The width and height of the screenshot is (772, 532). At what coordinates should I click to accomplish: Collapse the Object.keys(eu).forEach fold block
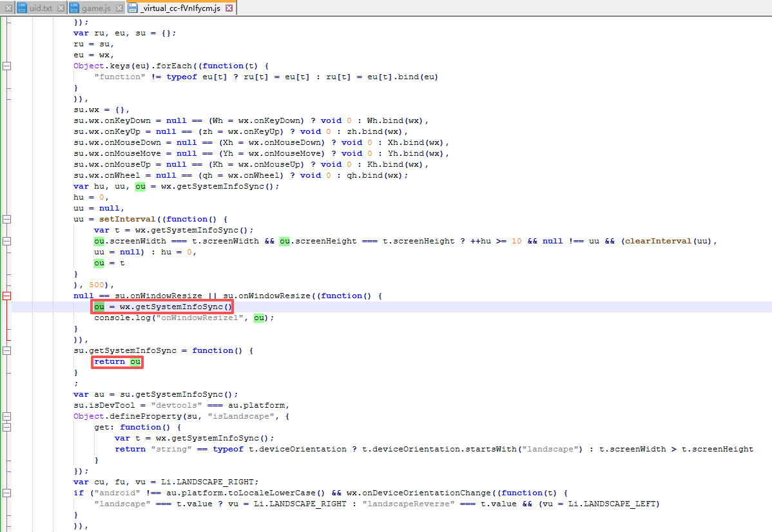[7, 66]
